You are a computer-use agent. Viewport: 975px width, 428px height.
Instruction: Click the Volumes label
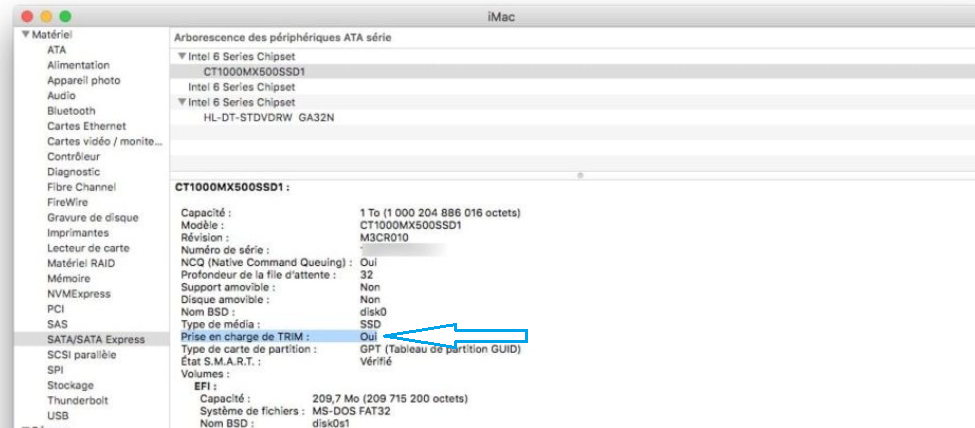[205, 374]
